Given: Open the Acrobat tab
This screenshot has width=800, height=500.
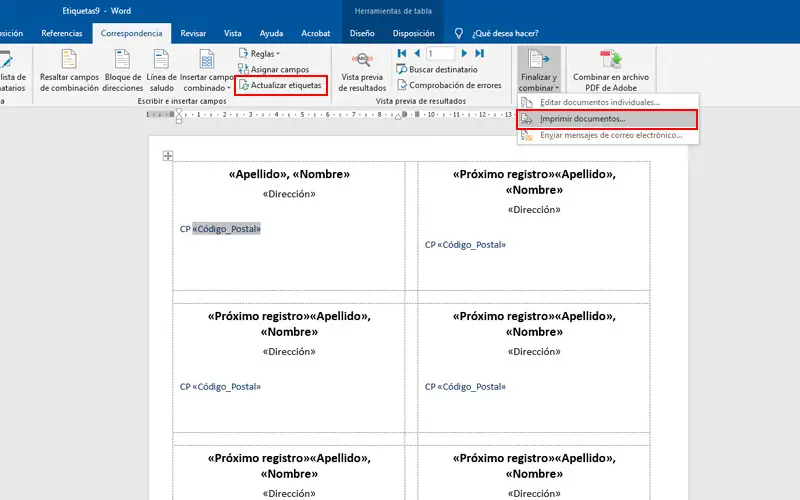Looking at the screenshot, I should click(x=315, y=33).
